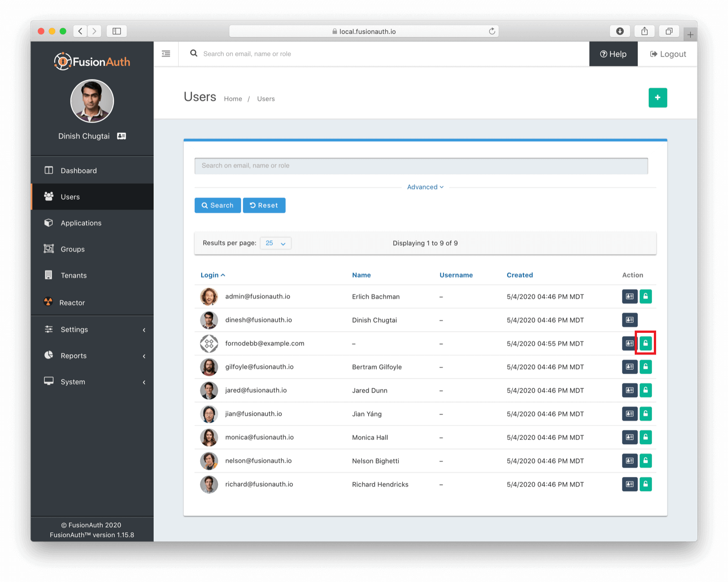
Task: Click the browser address bar
Action: tap(364, 31)
